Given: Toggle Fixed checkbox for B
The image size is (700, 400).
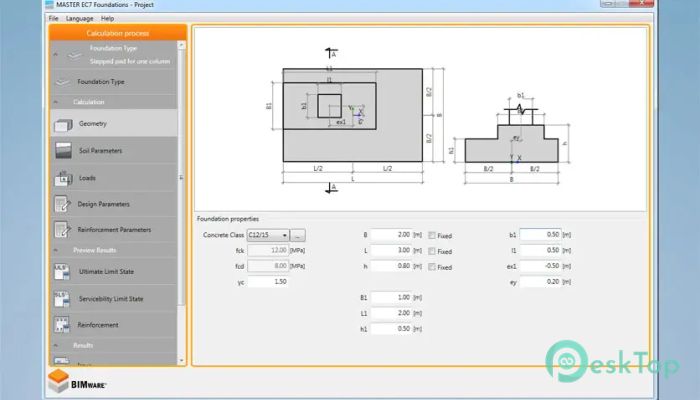Looking at the screenshot, I should coord(432,235).
